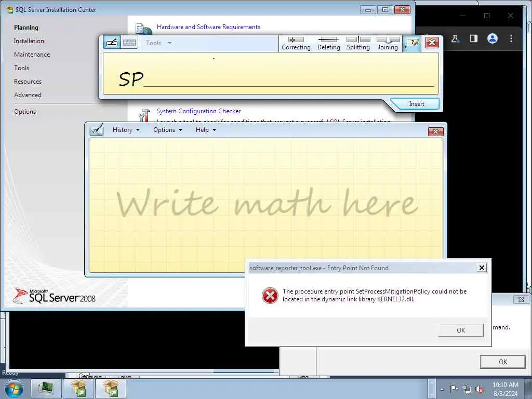Open Hardware and Software Requirements link
The image size is (532, 399).
tap(208, 27)
